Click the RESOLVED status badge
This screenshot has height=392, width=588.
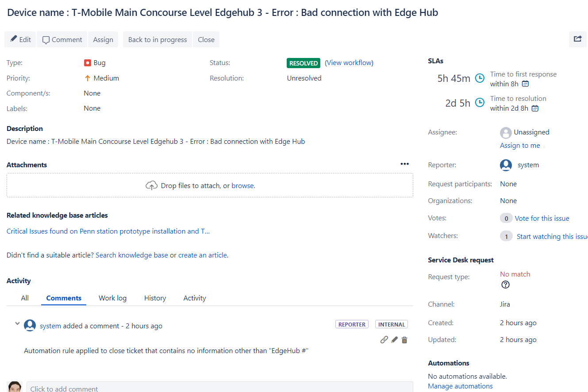pyautogui.click(x=304, y=63)
